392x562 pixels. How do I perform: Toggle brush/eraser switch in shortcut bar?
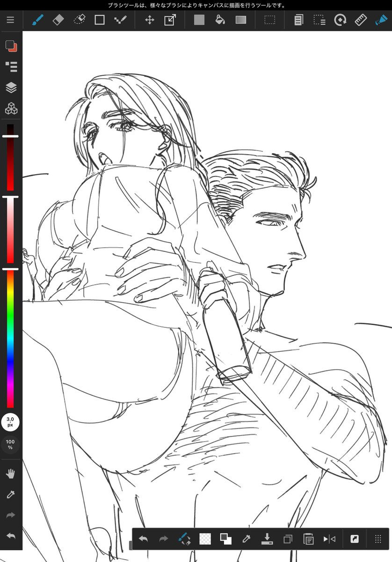pos(184,539)
